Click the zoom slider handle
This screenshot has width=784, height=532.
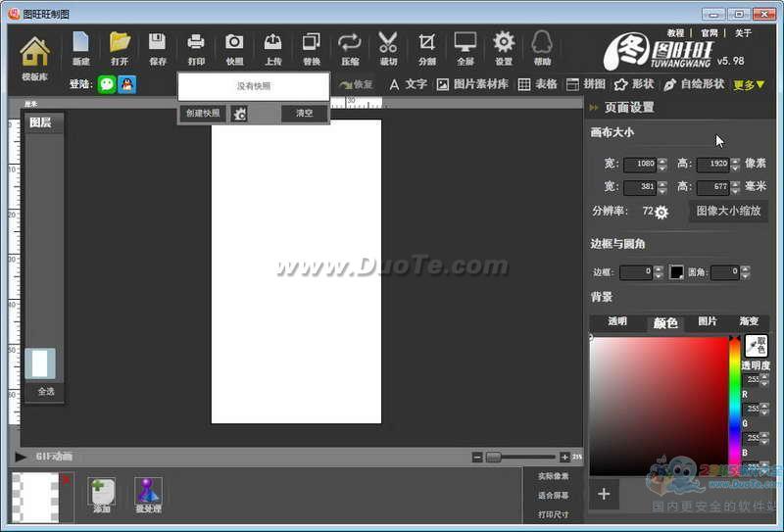(494, 457)
